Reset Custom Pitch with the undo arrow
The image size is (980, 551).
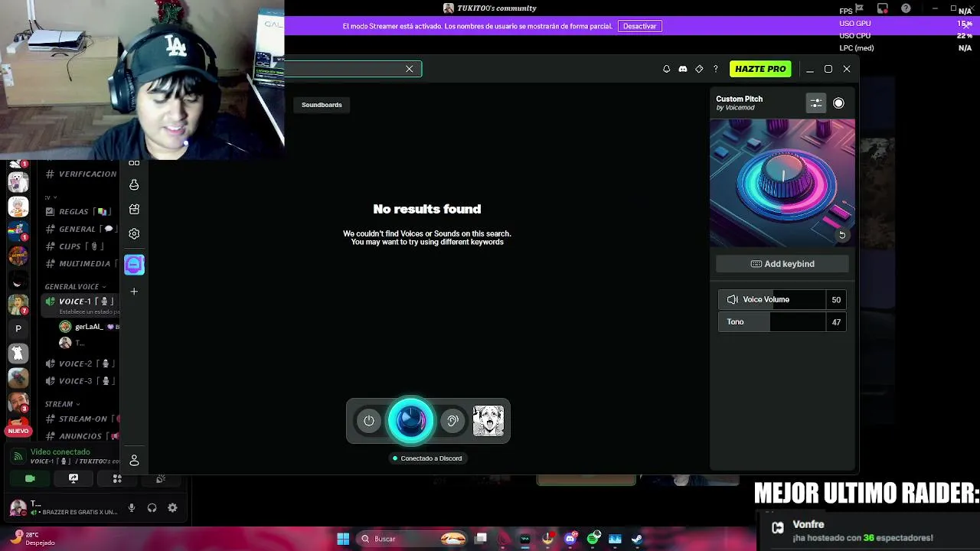[x=842, y=235]
